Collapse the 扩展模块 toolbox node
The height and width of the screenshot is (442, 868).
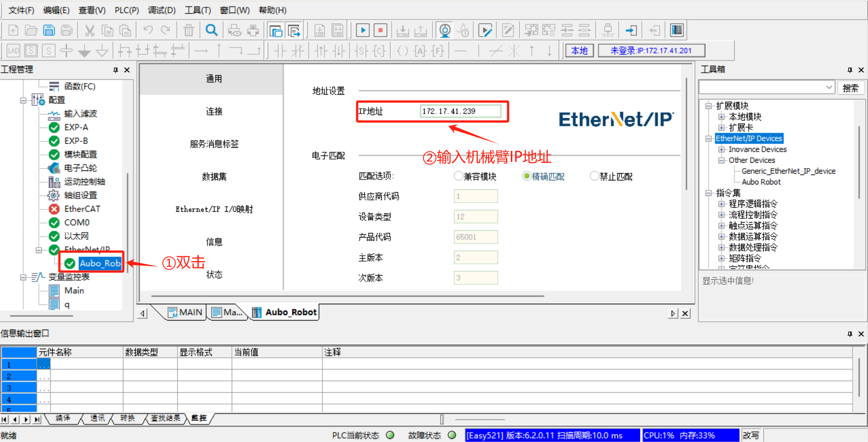tap(708, 106)
